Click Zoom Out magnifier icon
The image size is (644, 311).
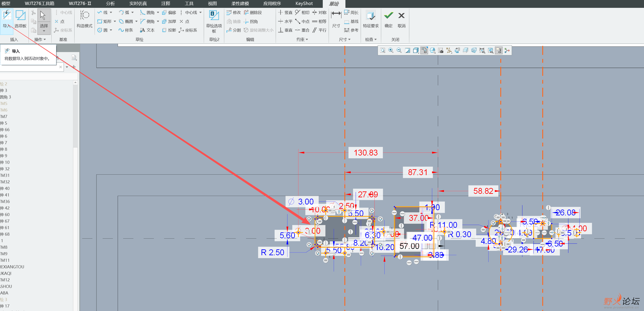[x=399, y=51]
